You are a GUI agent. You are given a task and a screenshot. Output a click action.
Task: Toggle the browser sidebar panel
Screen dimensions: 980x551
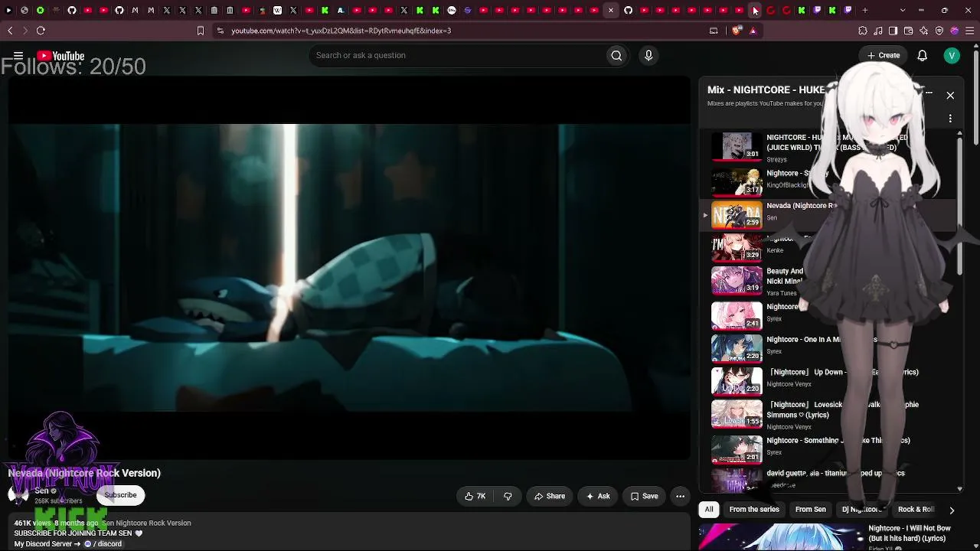pos(893,31)
